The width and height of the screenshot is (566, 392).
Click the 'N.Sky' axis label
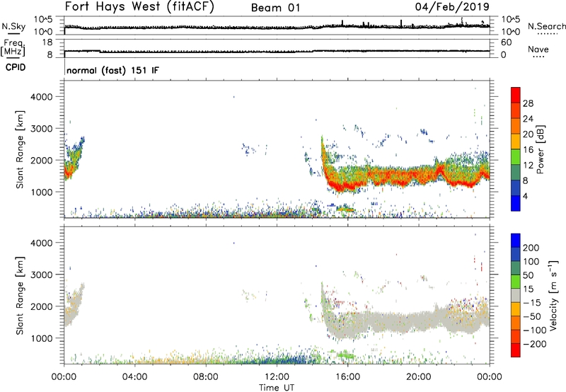click(13, 26)
